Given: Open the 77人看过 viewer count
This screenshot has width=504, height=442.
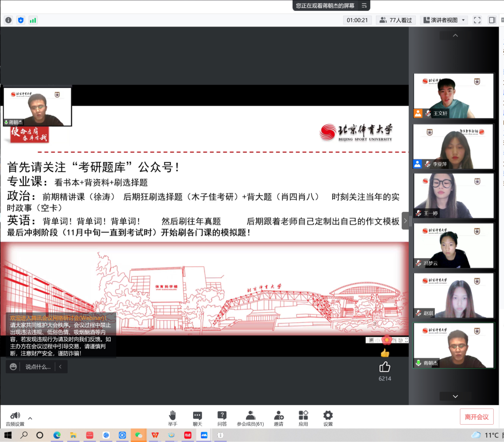Looking at the screenshot, I should click(x=396, y=20).
